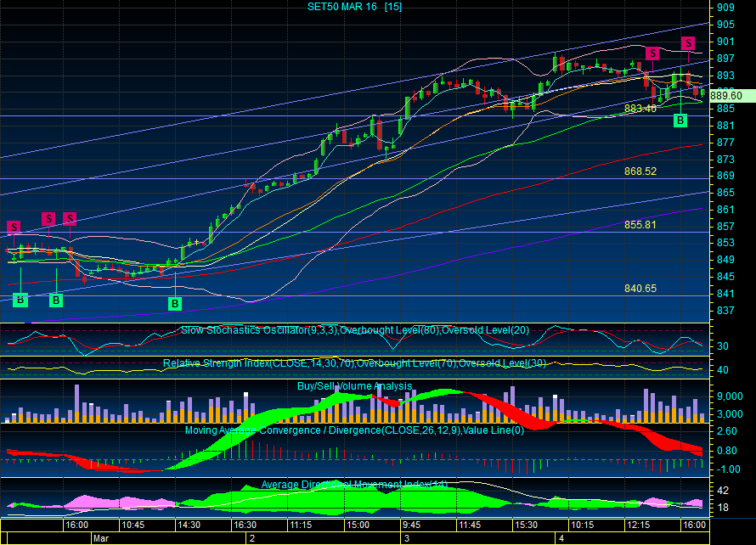Screen dimensions: 756x545
Task: Select the 855.81 level label
Action: pos(640,225)
